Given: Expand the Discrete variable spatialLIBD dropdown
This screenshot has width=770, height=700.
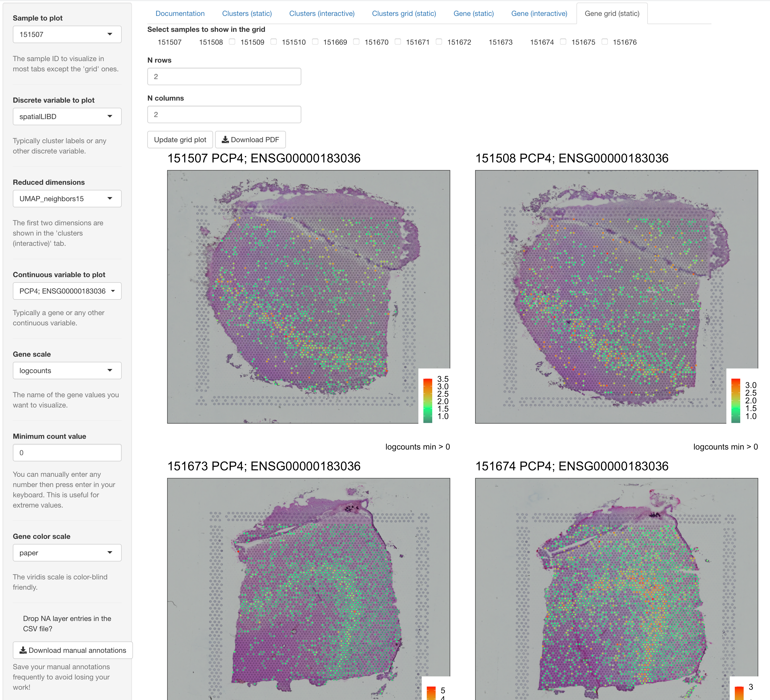Looking at the screenshot, I should [x=67, y=116].
